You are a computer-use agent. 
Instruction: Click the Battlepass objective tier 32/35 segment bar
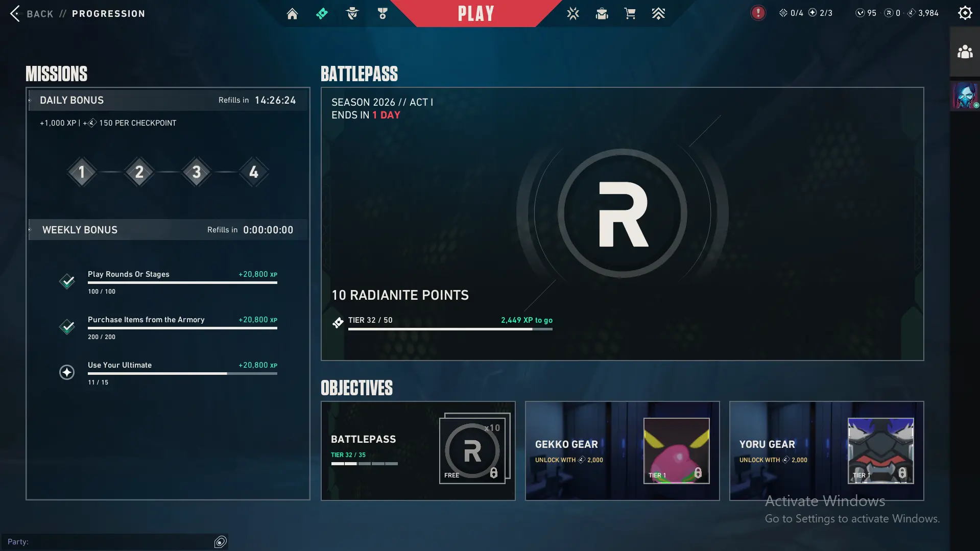pos(364,464)
